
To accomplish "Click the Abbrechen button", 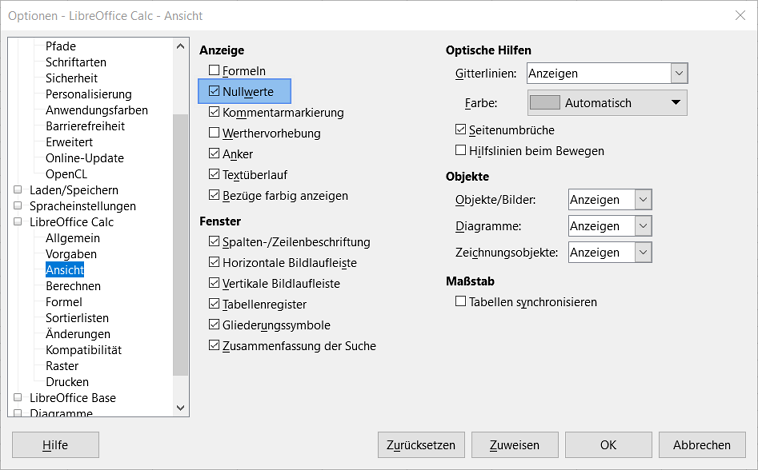I will click(x=702, y=445).
